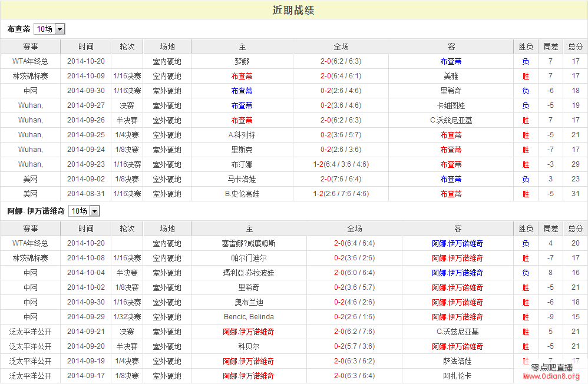
Task: Click the player name A.科列特
Action: [242, 135]
